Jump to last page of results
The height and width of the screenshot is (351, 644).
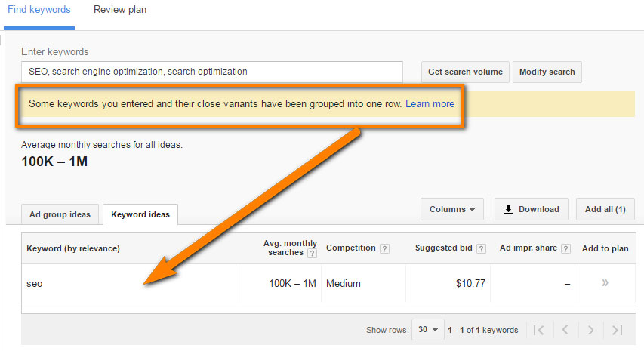618,330
